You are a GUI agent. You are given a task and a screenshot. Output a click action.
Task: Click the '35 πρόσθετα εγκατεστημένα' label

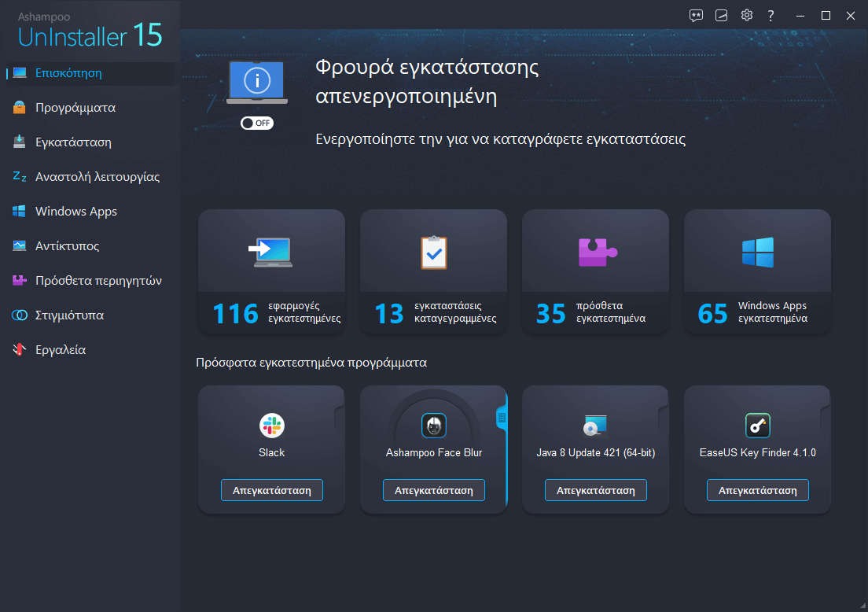coord(590,312)
